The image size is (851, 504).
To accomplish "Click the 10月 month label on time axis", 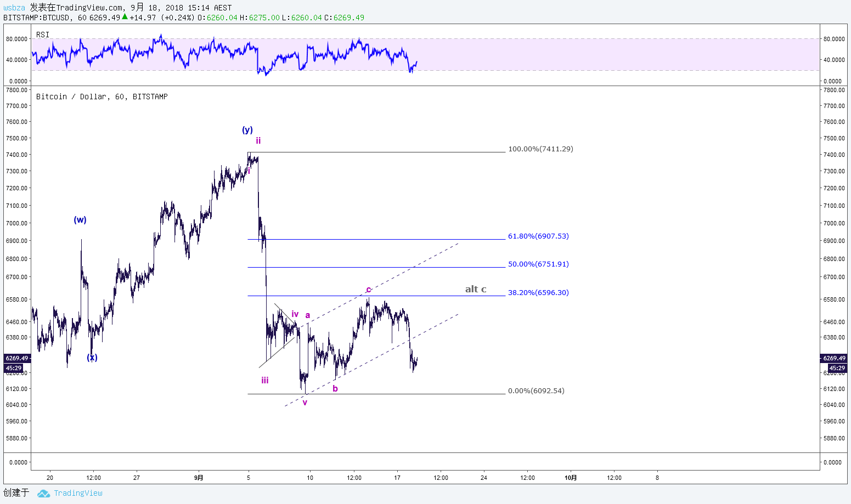I will coord(571,478).
